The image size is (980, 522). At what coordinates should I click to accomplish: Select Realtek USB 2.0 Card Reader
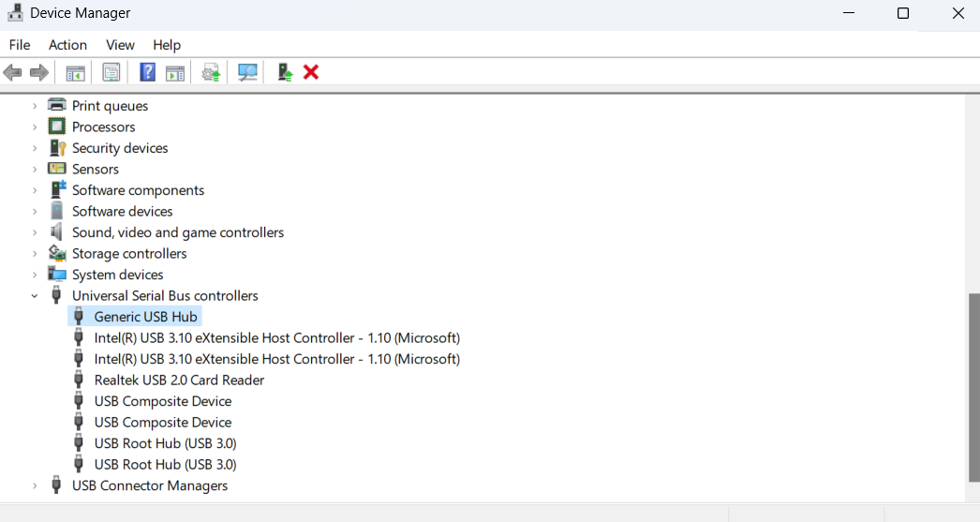tap(179, 380)
